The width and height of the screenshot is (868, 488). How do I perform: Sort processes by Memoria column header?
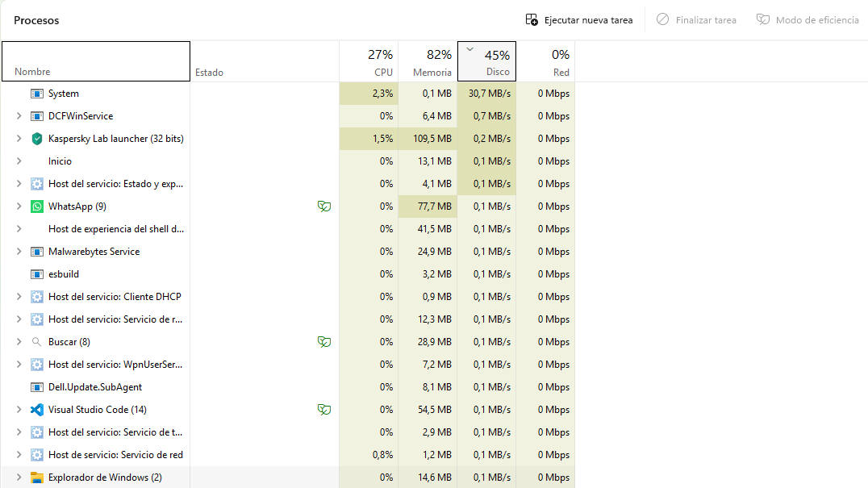tap(428, 61)
